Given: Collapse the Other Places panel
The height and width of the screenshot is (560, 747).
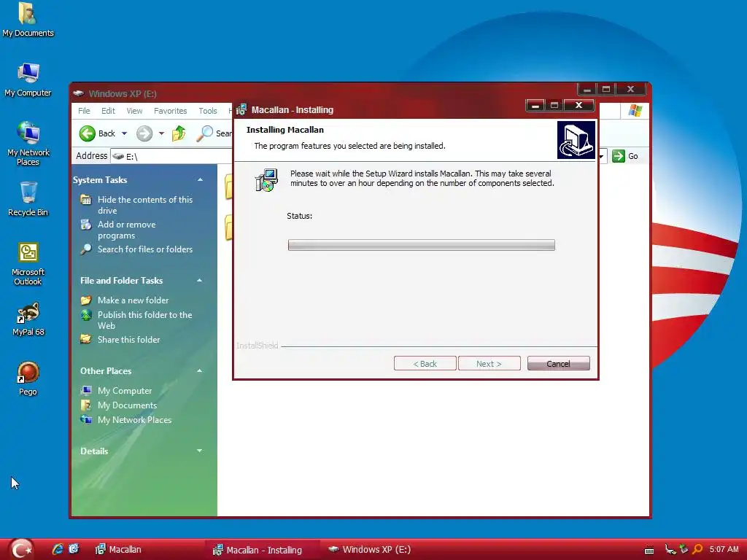Looking at the screenshot, I should (x=200, y=371).
